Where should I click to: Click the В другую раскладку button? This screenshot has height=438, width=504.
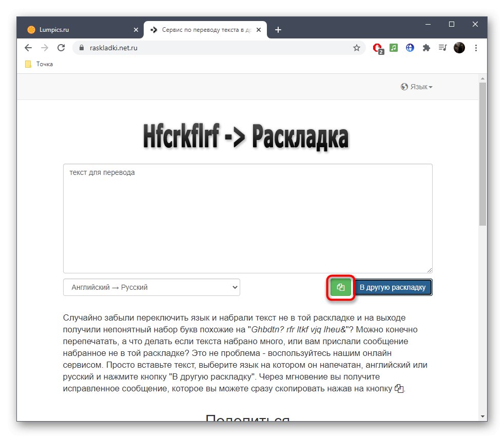393,287
